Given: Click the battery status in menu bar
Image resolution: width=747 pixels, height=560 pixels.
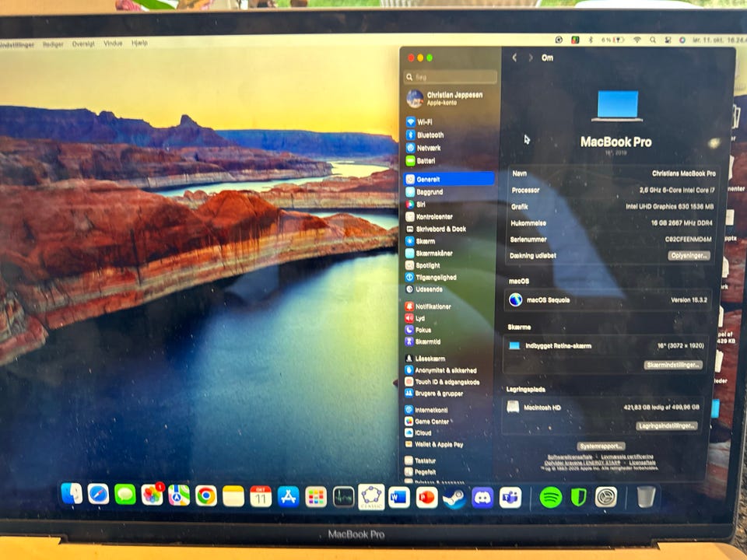Looking at the screenshot, I should [x=612, y=40].
